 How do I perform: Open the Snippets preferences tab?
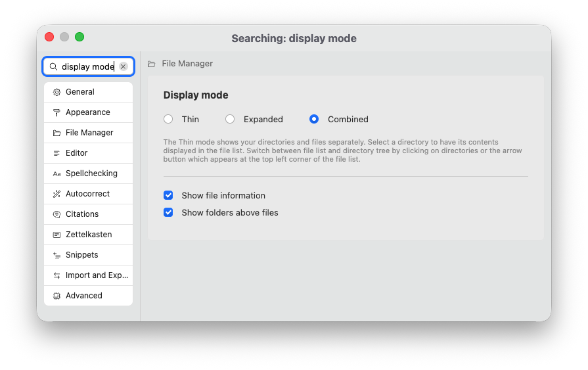click(x=88, y=255)
